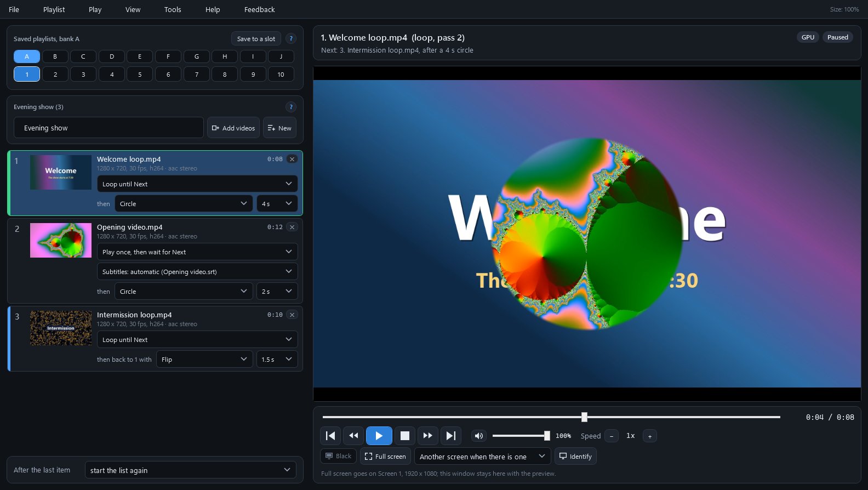868x490 pixels.
Task: Click the fast forward button
Action: tap(428, 436)
